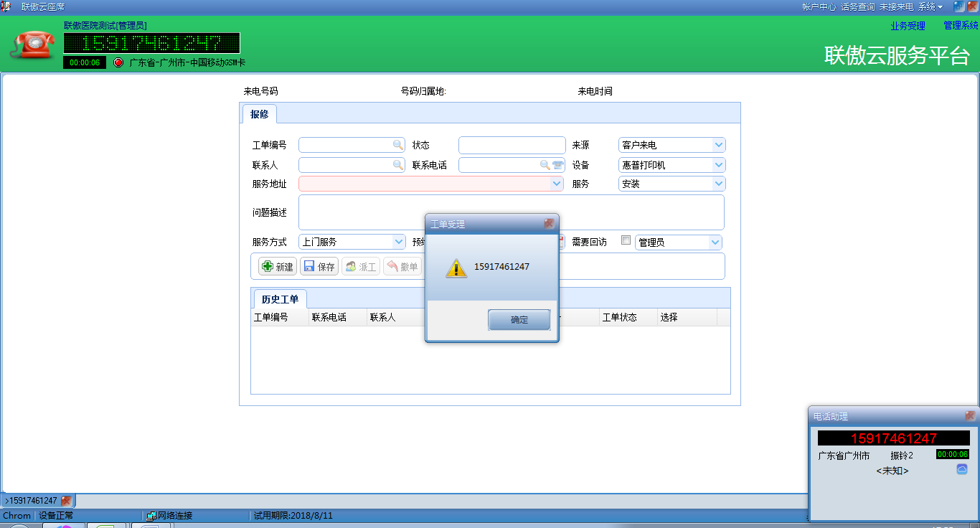The height and width of the screenshot is (528, 980).
Task: Expand the 服务方式 dropdown
Action: pyautogui.click(x=399, y=242)
